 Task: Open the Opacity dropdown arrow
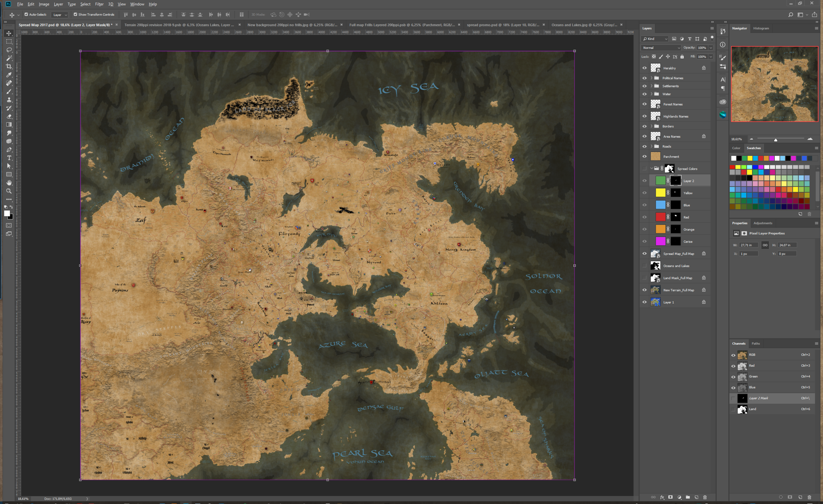(711, 48)
